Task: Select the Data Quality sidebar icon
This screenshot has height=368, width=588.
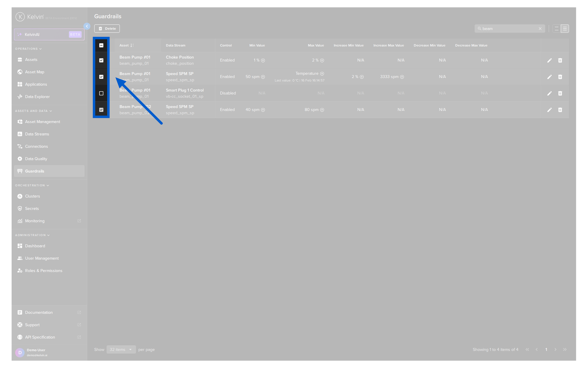Action: (20, 159)
